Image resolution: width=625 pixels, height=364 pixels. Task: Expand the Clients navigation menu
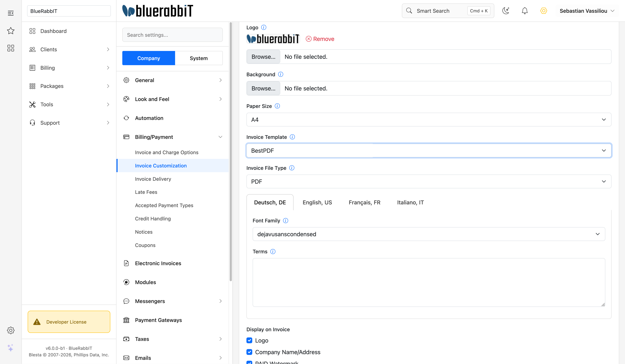pos(69,49)
